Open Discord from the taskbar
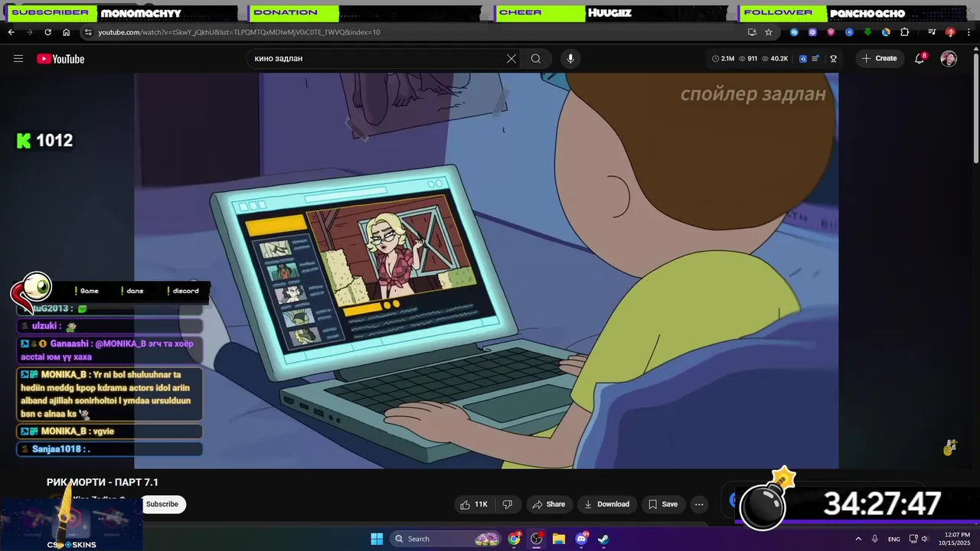Viewport: 980px width, 551px height. point(582,539)
